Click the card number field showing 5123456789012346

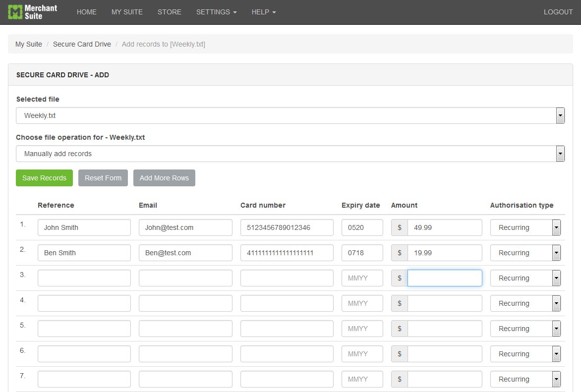click(287, 227)
